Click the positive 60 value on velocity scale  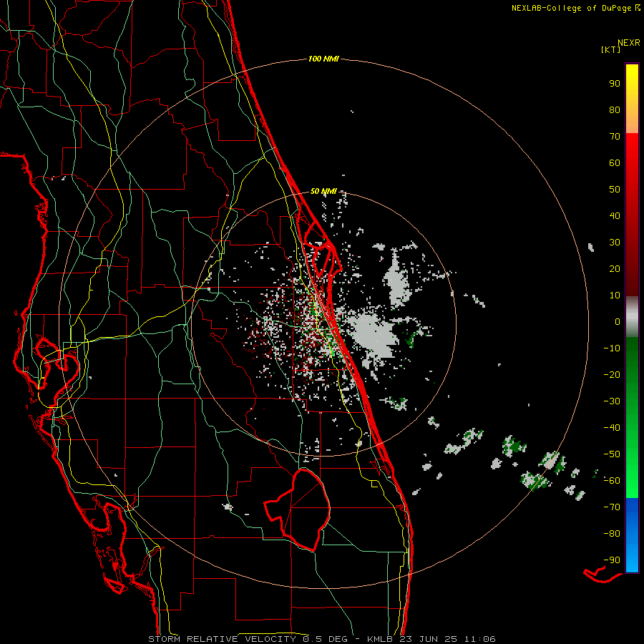click(x=615, y=163)
